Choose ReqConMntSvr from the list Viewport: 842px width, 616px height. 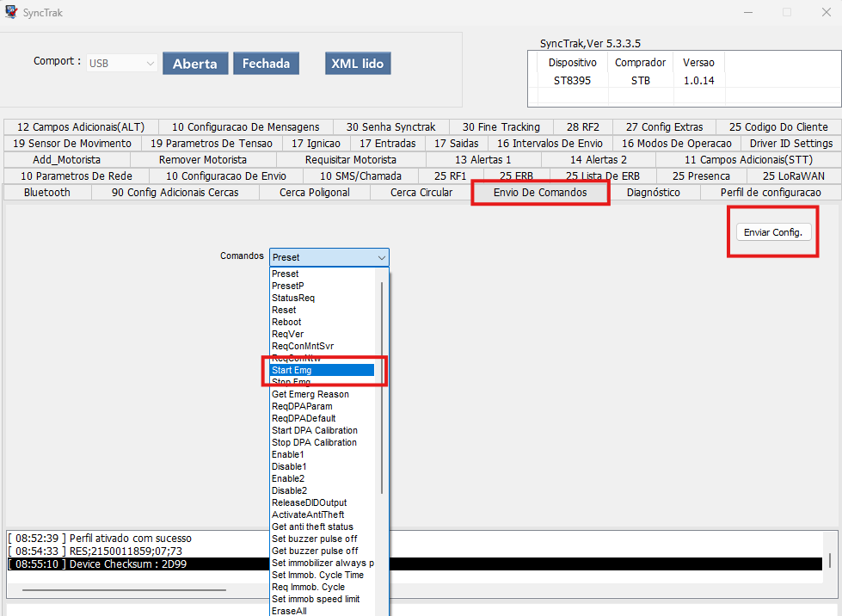point(323,347)
